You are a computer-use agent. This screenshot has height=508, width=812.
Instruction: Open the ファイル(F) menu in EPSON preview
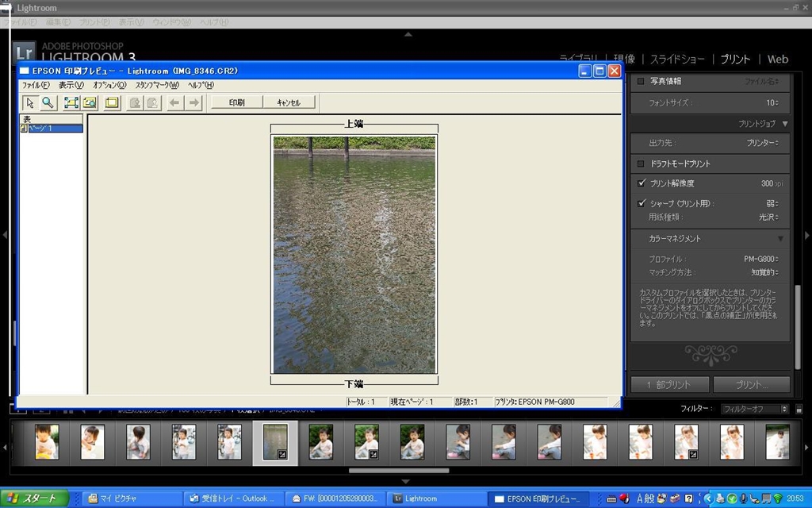point(36,85)
